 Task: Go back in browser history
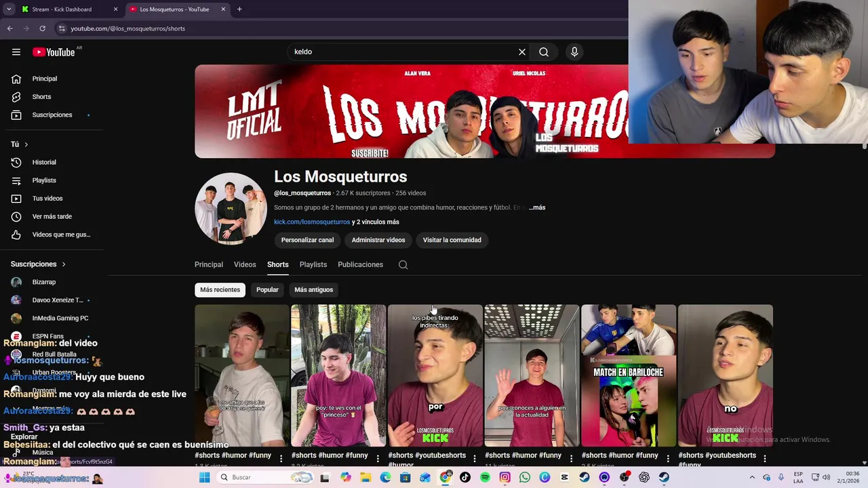[x=9, y=28]
